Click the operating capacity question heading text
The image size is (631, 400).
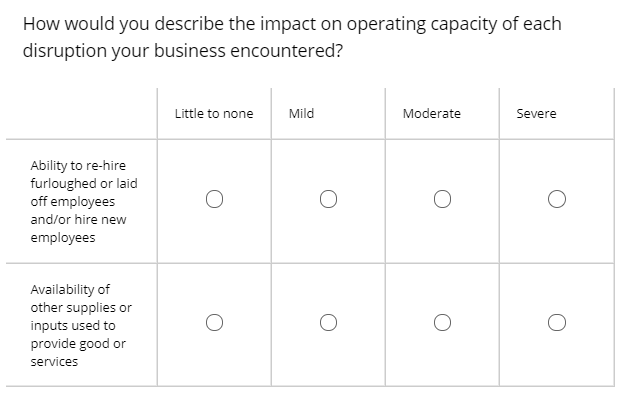click(292, 37)
